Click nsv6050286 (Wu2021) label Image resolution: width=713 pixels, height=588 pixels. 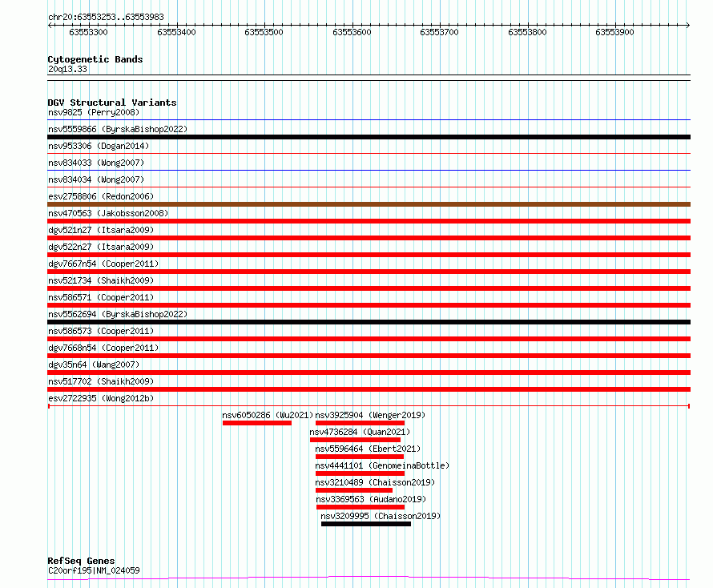[268, 415]
